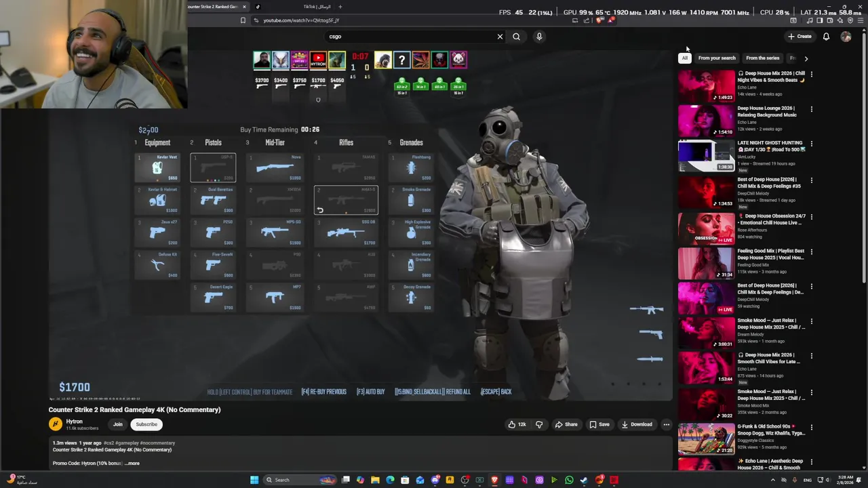Open Smoke Mood 3:00:31 video thumbnail

click(x=706, y=332)
